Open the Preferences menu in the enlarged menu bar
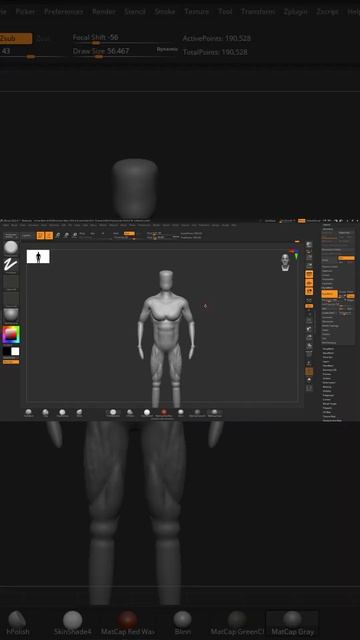 pyautogui.click(x=64, y=11)
